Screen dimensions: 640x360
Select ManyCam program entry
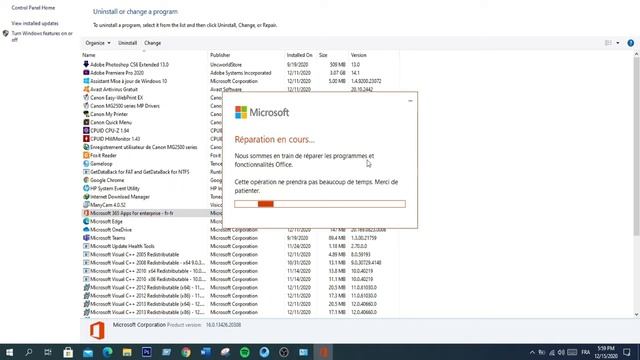(108, 205)
